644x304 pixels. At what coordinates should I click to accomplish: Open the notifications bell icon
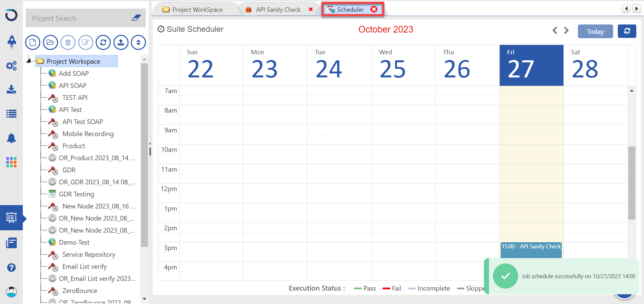pyautogui.click(x=11, y=138)
